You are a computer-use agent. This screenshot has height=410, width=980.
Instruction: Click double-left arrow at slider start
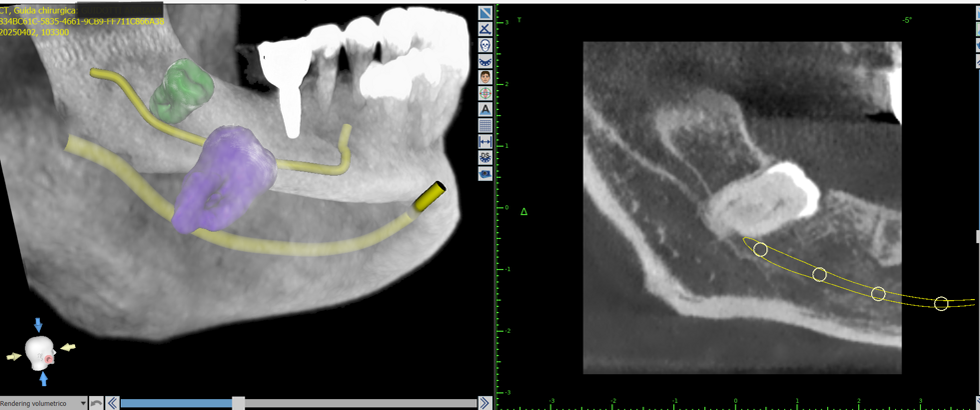pos(113,403)
